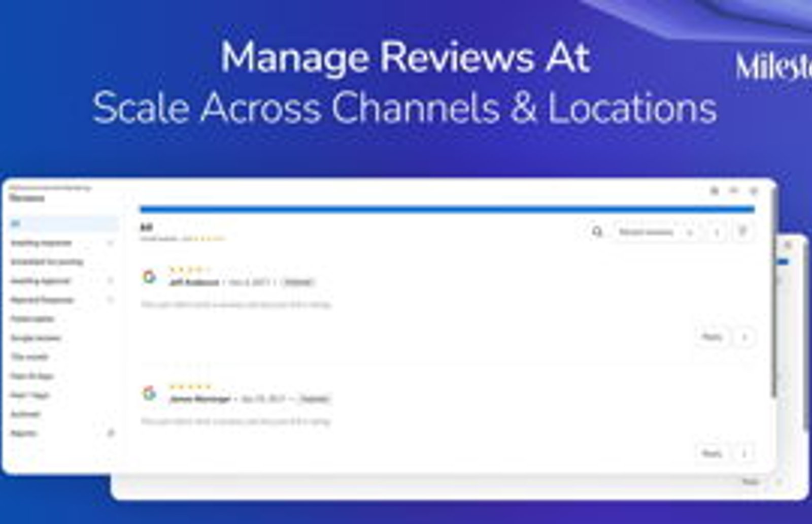The height and width of the screenshot is (524, 812).
Task: Click the external link icon beside Reports
Action: point(111,433)
